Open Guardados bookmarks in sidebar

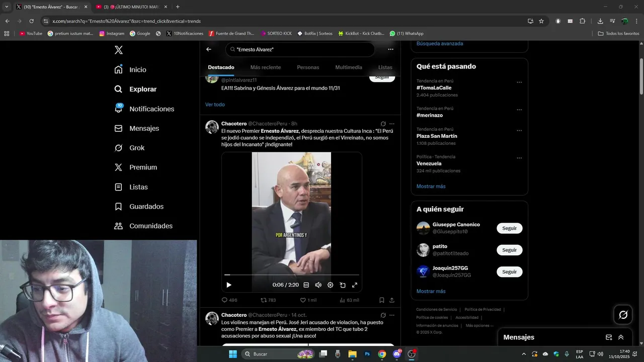pos(139,206)
